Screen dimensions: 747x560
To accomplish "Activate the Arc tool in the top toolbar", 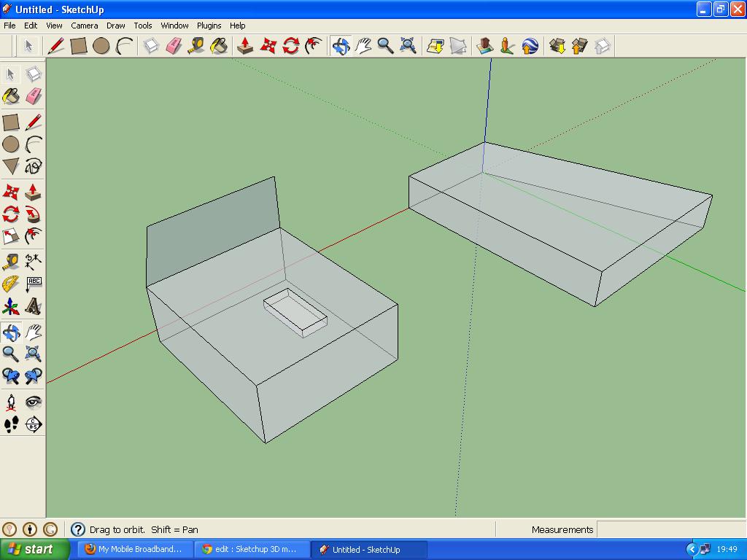I will [124, 46].
